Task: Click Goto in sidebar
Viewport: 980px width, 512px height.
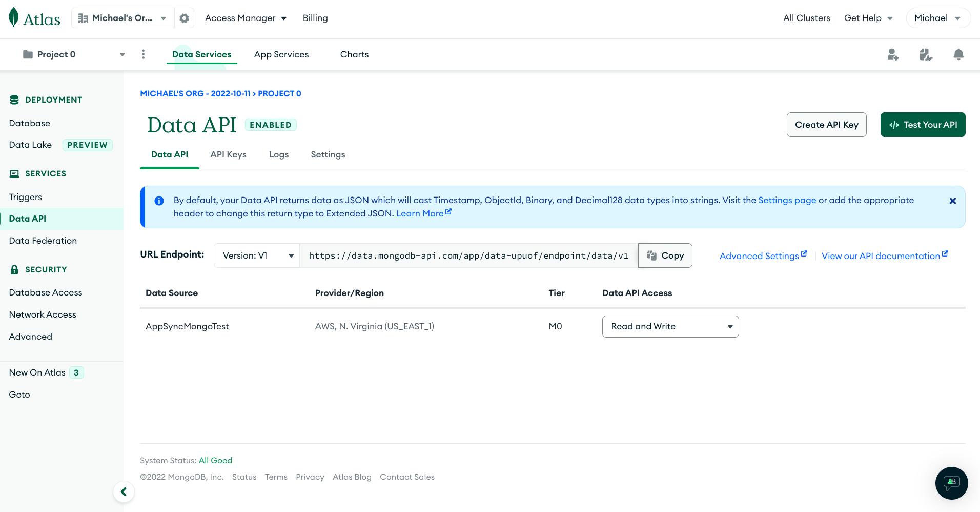Action: (x=19, y=395)
